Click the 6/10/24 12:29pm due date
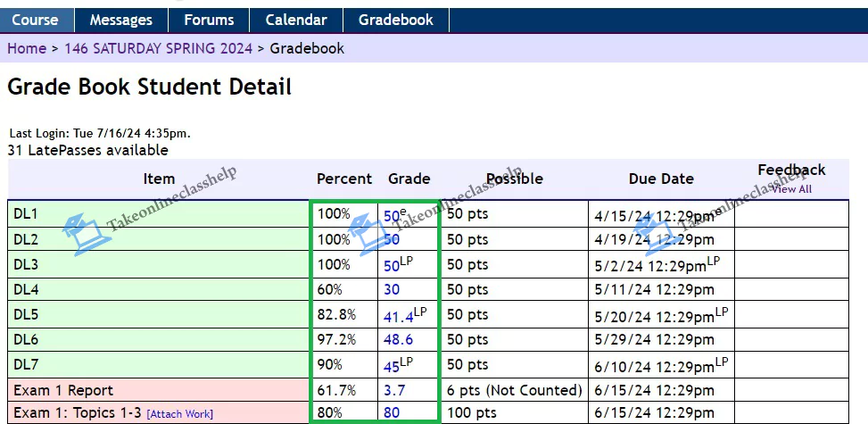The height and width of the screenshot is (424, 868). click(x=654, y=367)
